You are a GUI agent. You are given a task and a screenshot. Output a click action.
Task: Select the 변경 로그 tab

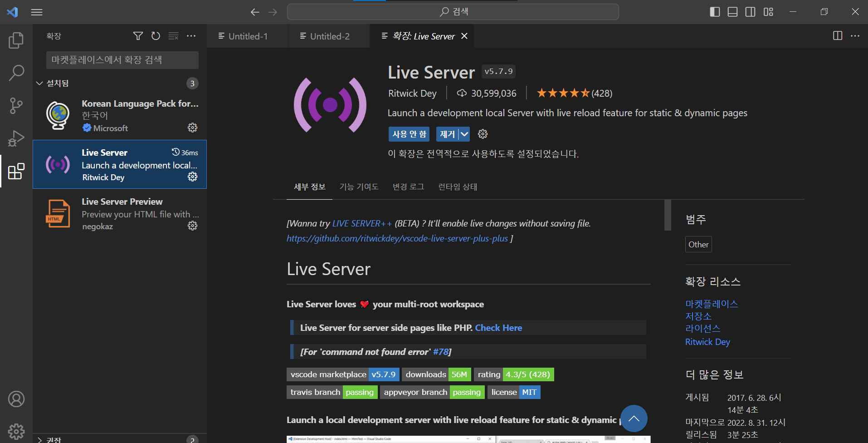[409, 187]
